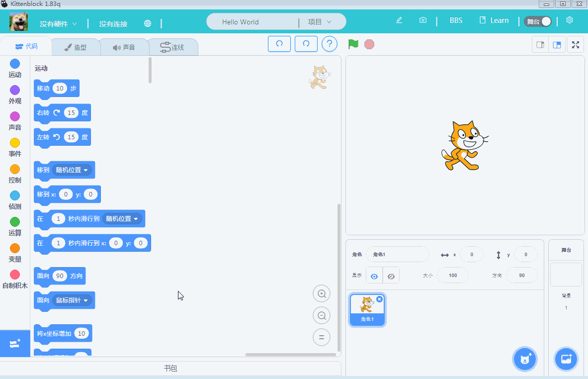The width and height of the screenshot is (588, 379).
Task: Click the sprite x coordinate field
Action: coord(472,255)
